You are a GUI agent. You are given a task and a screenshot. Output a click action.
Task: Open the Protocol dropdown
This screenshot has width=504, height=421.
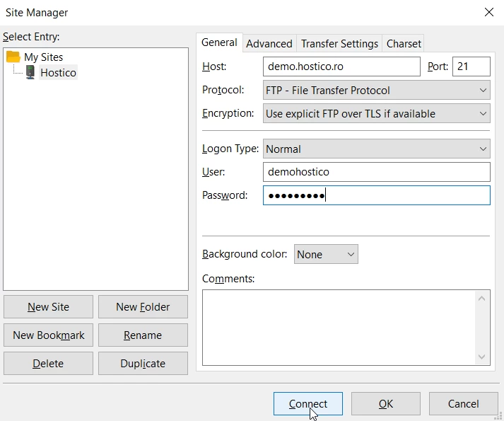(x=376, y=91)
